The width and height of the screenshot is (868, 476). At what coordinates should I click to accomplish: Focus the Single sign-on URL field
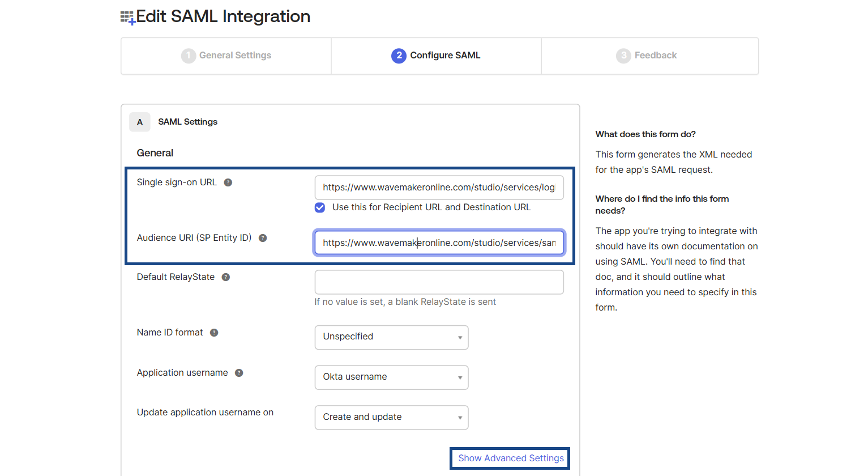click(439, 188)
